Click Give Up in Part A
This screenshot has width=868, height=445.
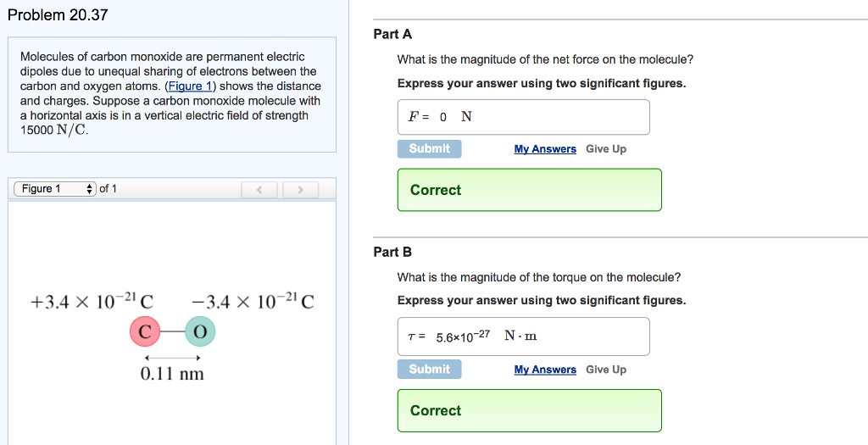pos(605,149)
